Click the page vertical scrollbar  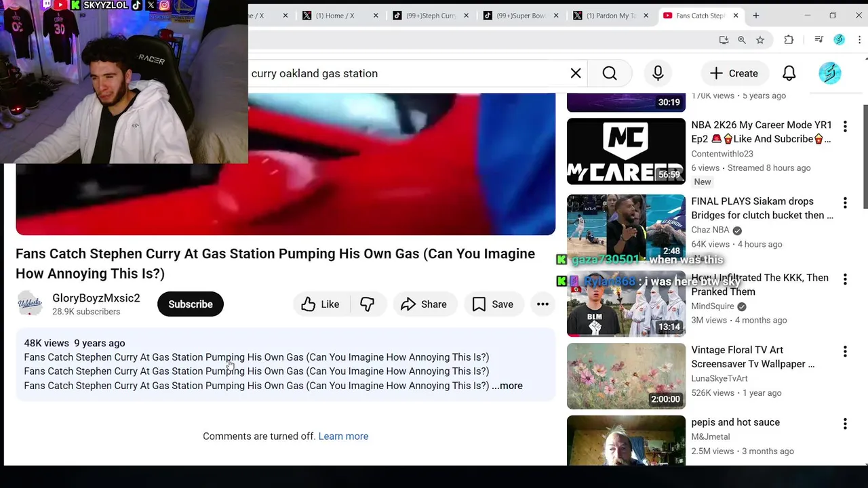(865, 157)
